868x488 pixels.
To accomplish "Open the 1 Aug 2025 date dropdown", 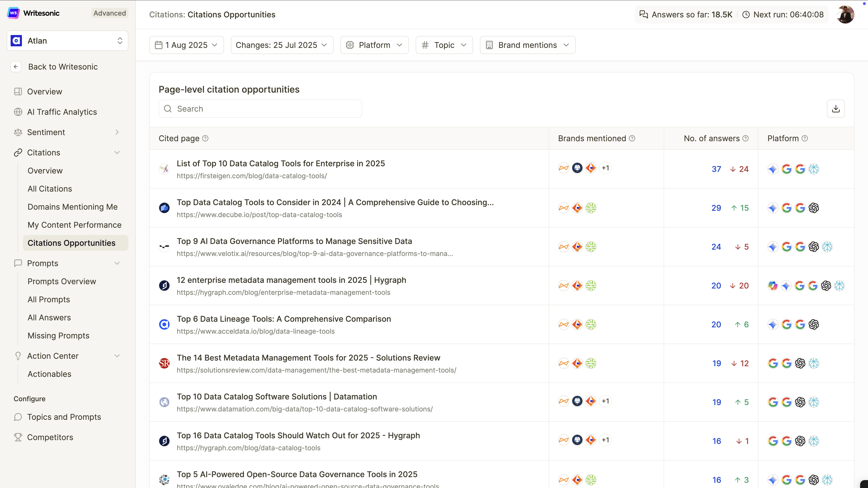I will pyautogui.click(x=186, y=45).
